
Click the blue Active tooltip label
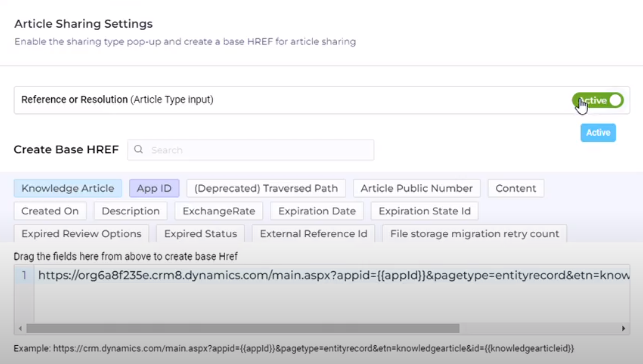tap(598, 133)
